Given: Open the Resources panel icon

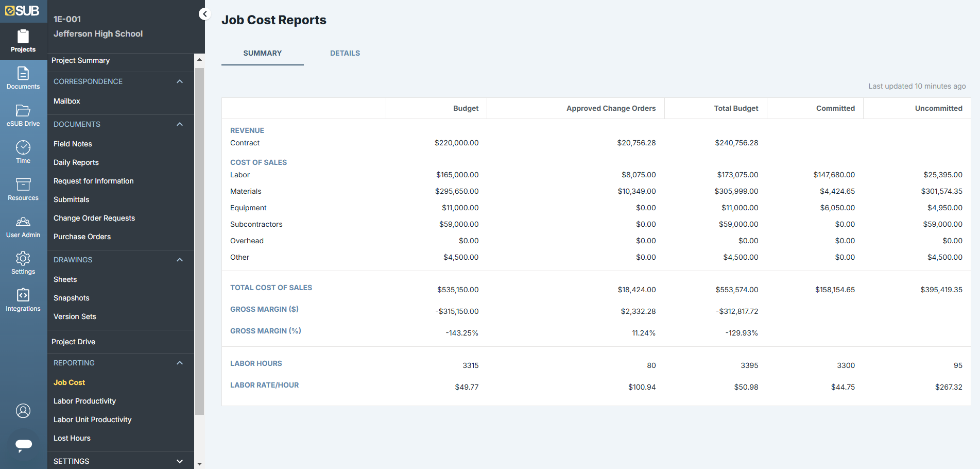Looking at the screenshot, I should [23, 189].
